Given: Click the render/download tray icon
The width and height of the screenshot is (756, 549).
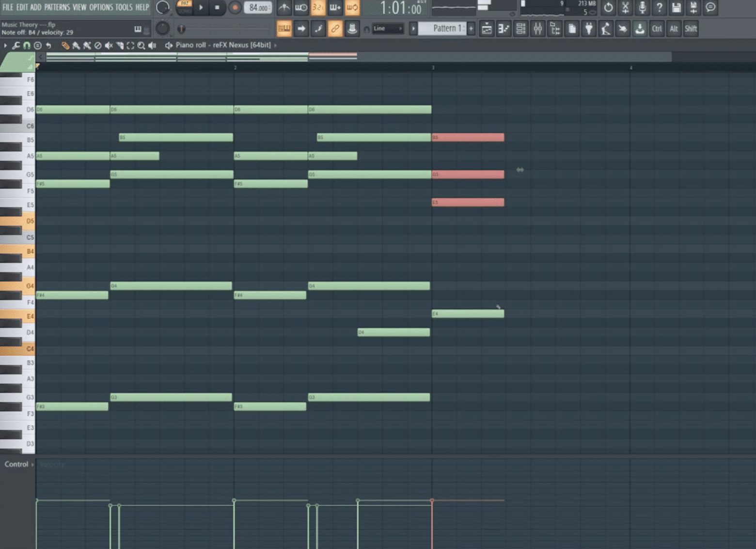Looking at the screenshot, I should pos(640,29).
